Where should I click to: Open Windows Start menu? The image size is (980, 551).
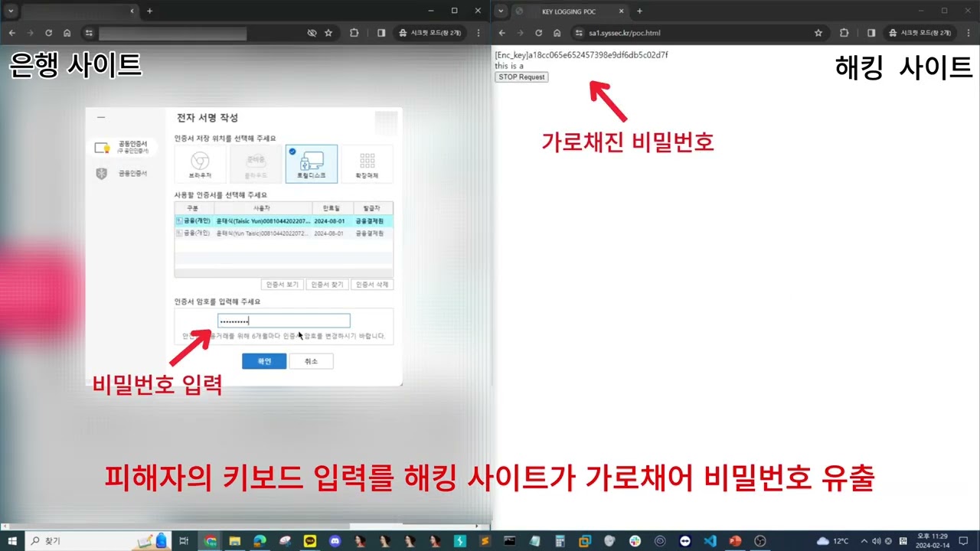click(x=12, y=541)
